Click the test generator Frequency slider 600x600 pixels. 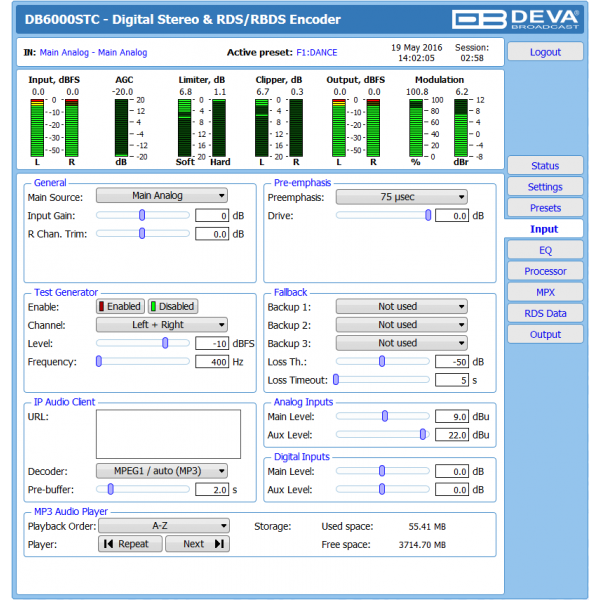143,361
